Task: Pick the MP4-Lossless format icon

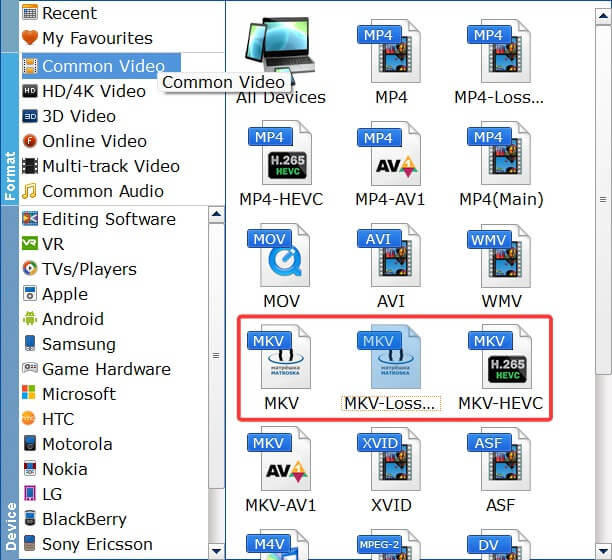Action: click(x=500, y=51)
